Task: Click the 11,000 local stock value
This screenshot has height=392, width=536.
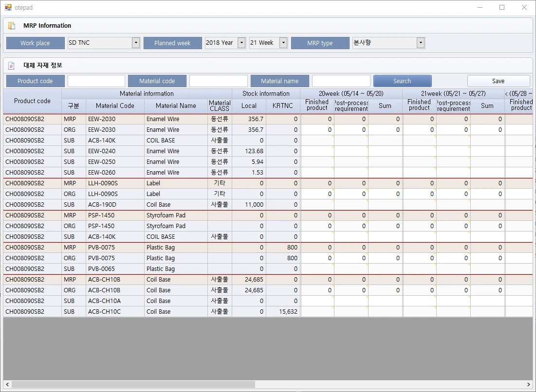Action: (x=254, y=205)
